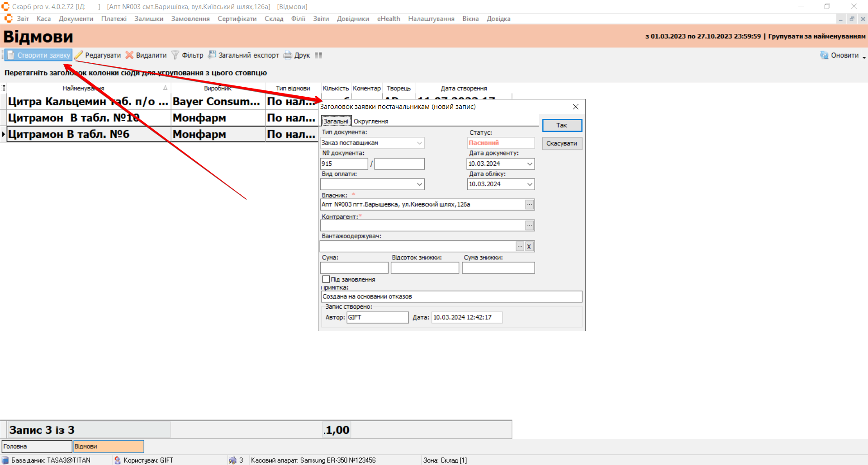This screenshot has width=868, height=465.
Task: Click the Print (Друк) printer icon
Action: [x=288, y=55]
